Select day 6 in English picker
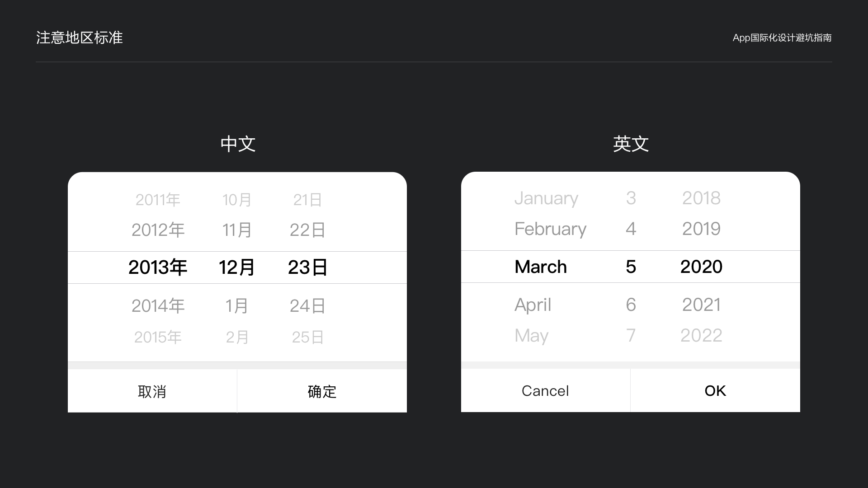Viewport: 868px width, 488px height. (631, 305)
